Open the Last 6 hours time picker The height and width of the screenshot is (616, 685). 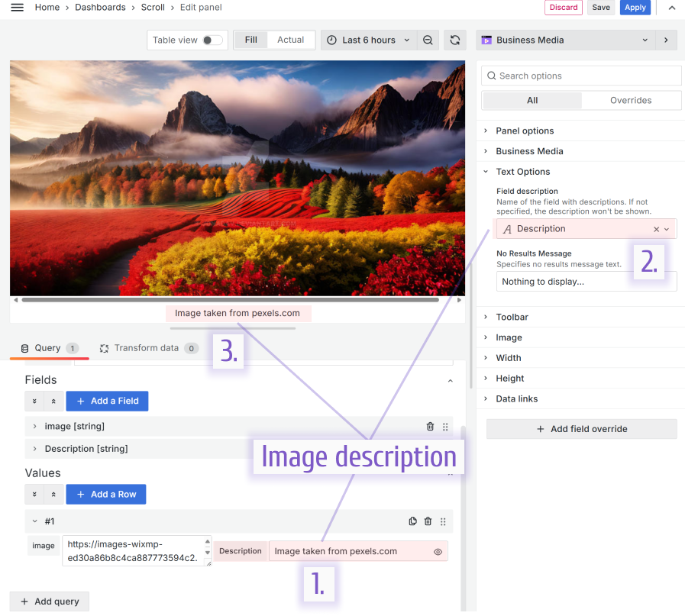click(368, 40)
